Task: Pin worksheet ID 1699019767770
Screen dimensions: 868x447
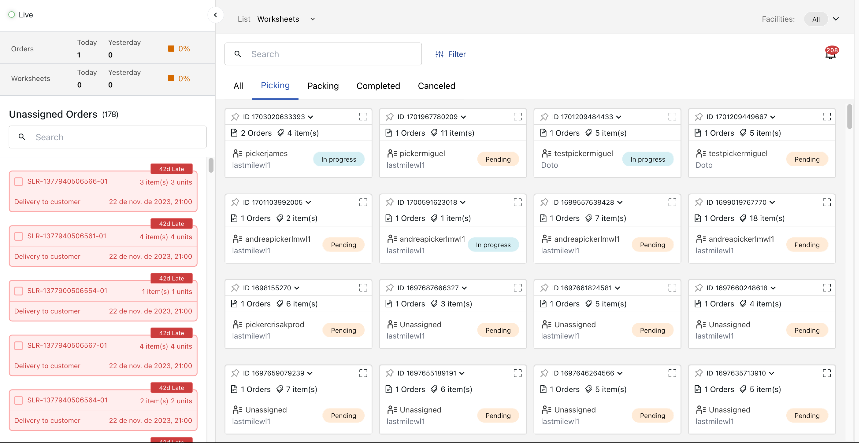Action: pos(699,202)
